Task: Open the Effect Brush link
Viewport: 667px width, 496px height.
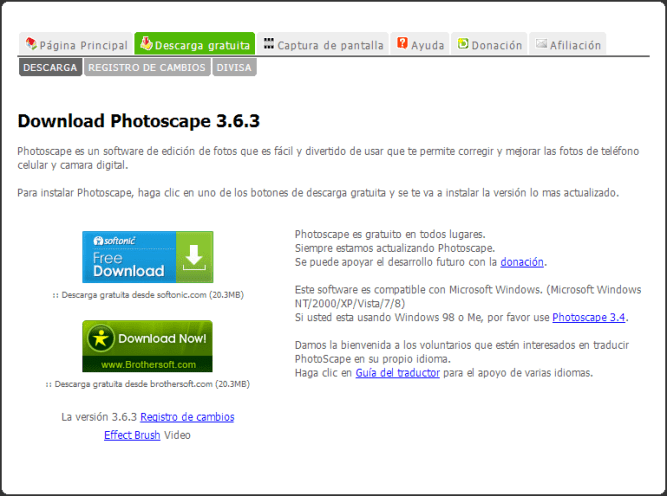Action: point(132,435)
